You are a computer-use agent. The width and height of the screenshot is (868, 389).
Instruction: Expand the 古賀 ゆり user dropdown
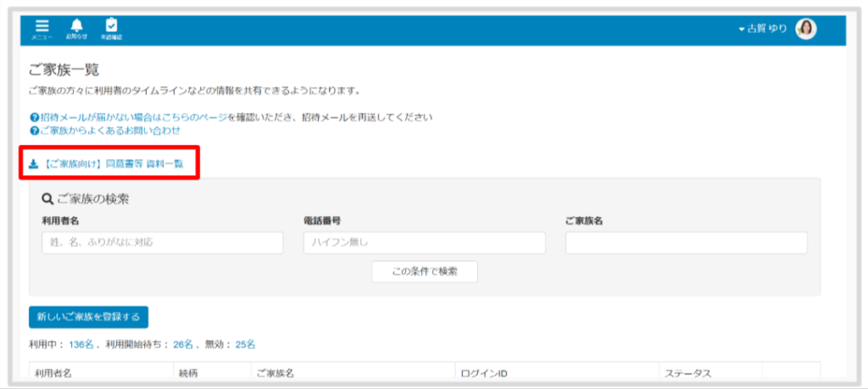coord(763,30)
